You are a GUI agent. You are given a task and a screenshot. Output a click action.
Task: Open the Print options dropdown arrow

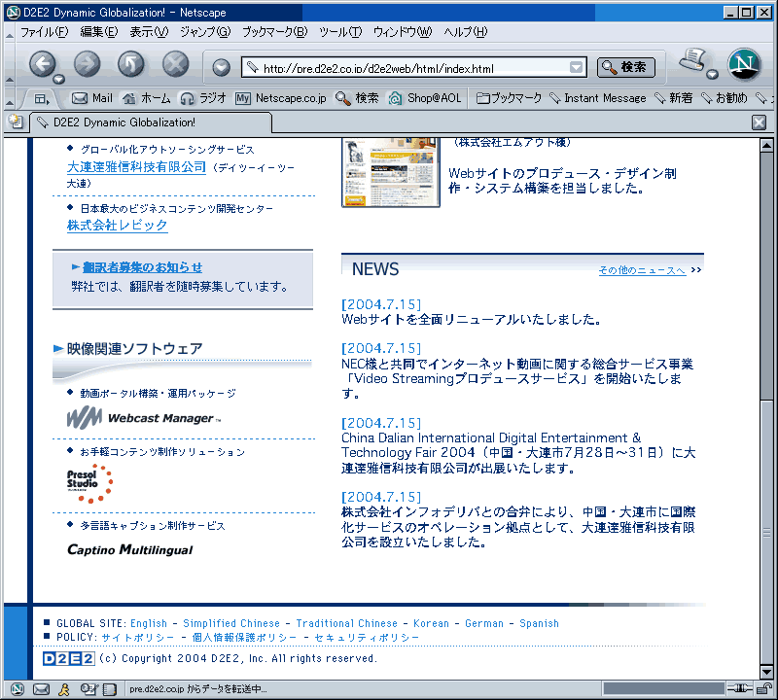point(713,75)
